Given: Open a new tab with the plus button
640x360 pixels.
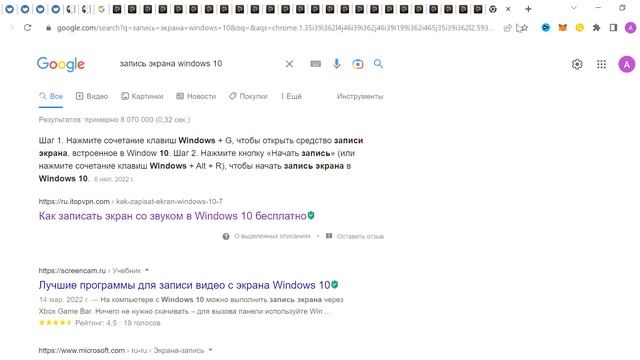Looking at the screenshot, I should pos(528,9).
